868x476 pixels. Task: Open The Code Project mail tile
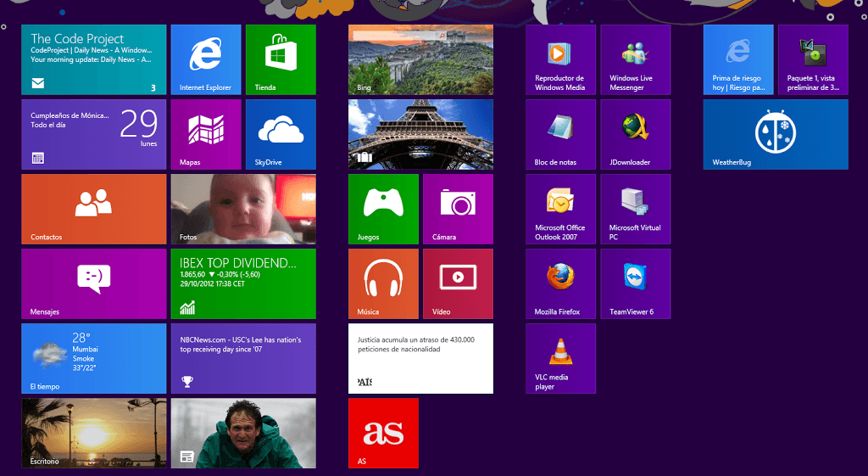(93, 60)
